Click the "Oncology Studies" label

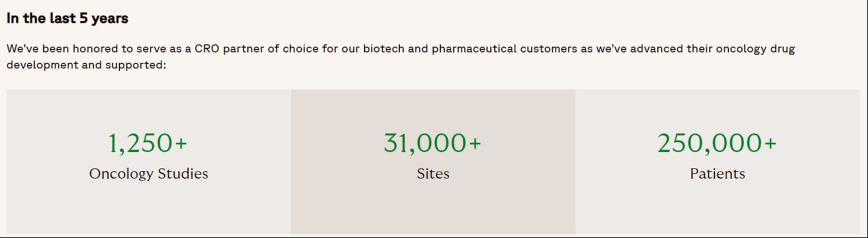149,174
